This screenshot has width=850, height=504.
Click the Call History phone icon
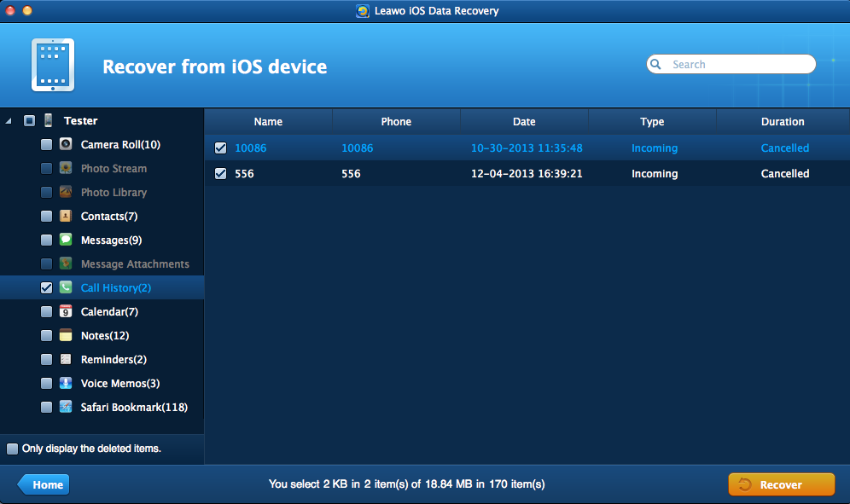[66, 287]
